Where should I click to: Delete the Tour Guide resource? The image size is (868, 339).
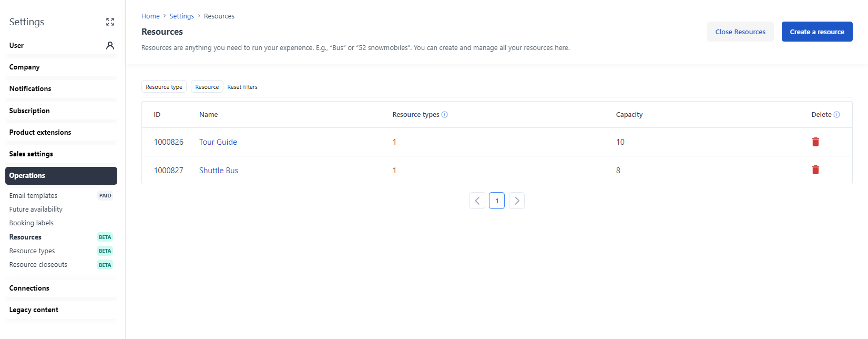[x=815, y=142]
